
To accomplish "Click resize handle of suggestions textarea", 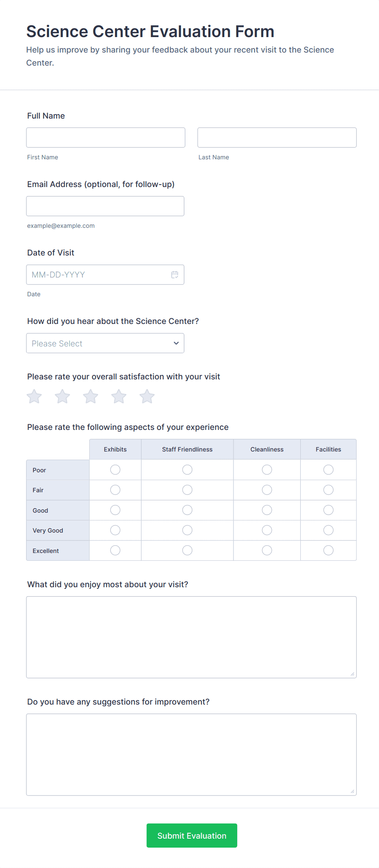I will [352, 791].
